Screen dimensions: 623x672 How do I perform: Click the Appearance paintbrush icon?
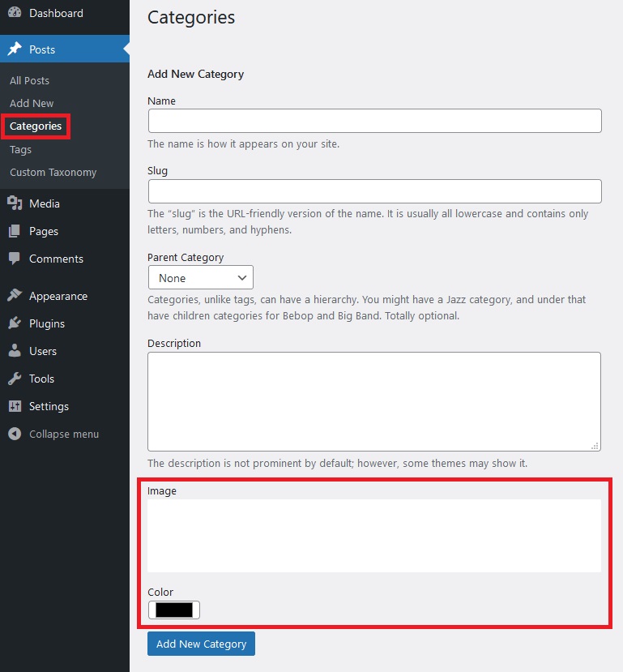15,296
